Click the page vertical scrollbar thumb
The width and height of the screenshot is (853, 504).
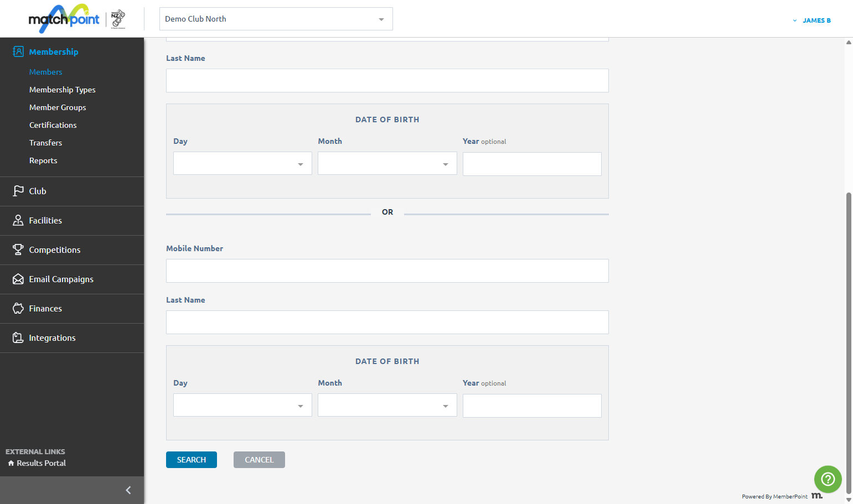[x=849, y=342]
